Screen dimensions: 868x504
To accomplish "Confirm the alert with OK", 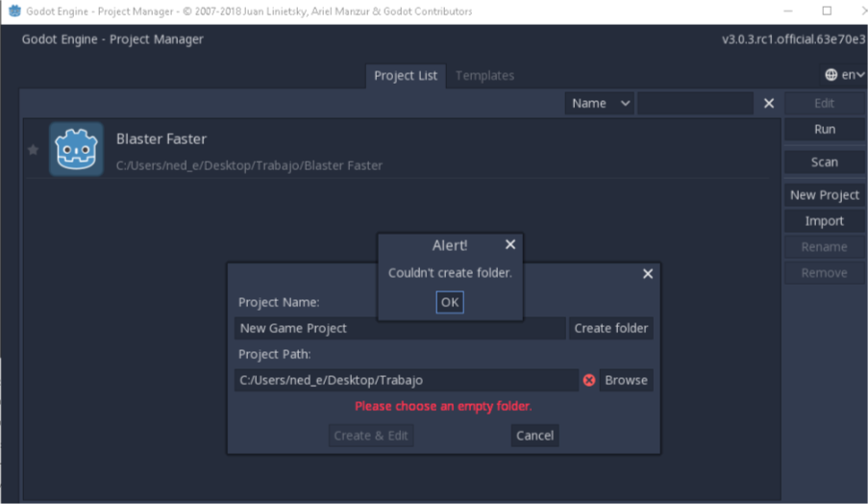I will point(450,302).
